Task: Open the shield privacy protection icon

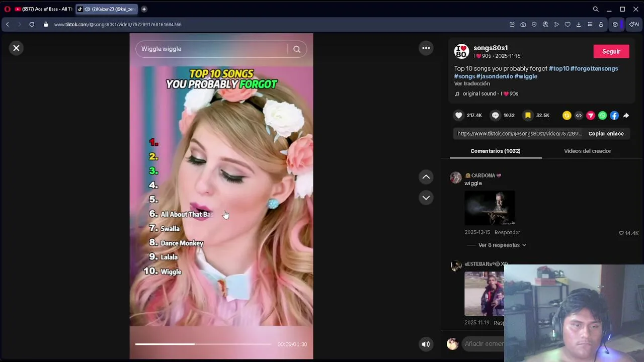Action: pos(534,24)
